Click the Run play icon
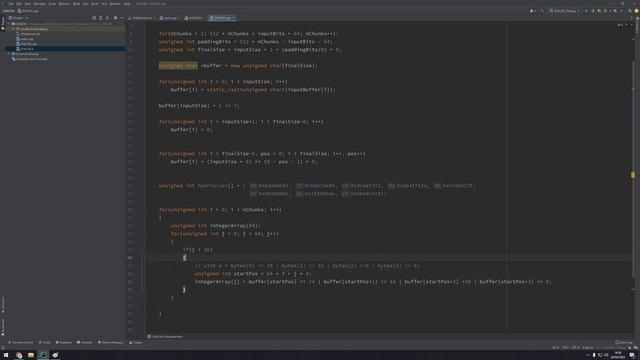The height and width of the screenshot is (360, 640). coord(587,11)
